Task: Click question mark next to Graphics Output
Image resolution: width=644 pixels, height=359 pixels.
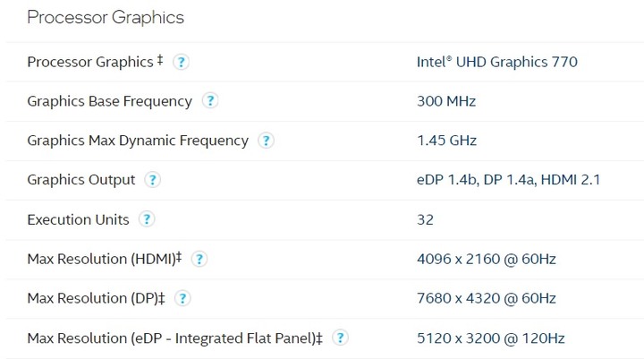Action: point(152,180)
